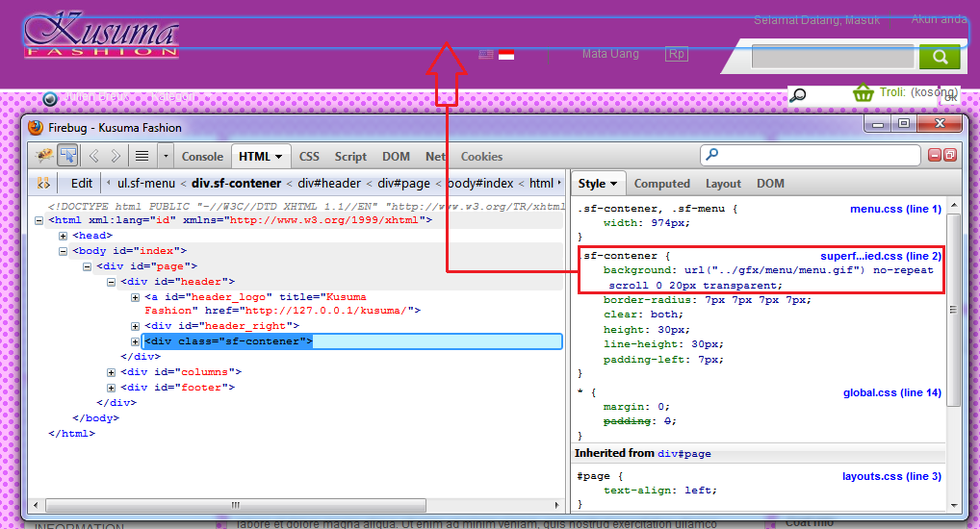Select the US flag language icon

pos(486,54)
